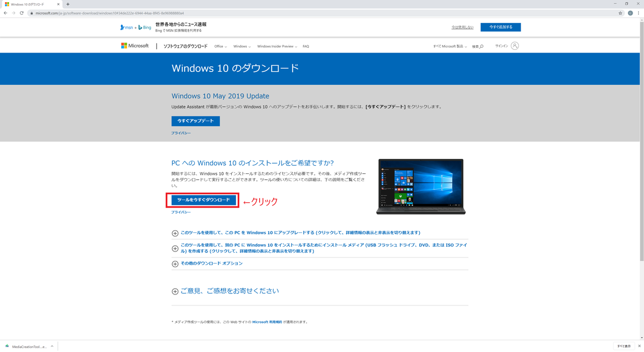Click the 今すぐアップデート button

pyautogui.click(x=195, y=121)
